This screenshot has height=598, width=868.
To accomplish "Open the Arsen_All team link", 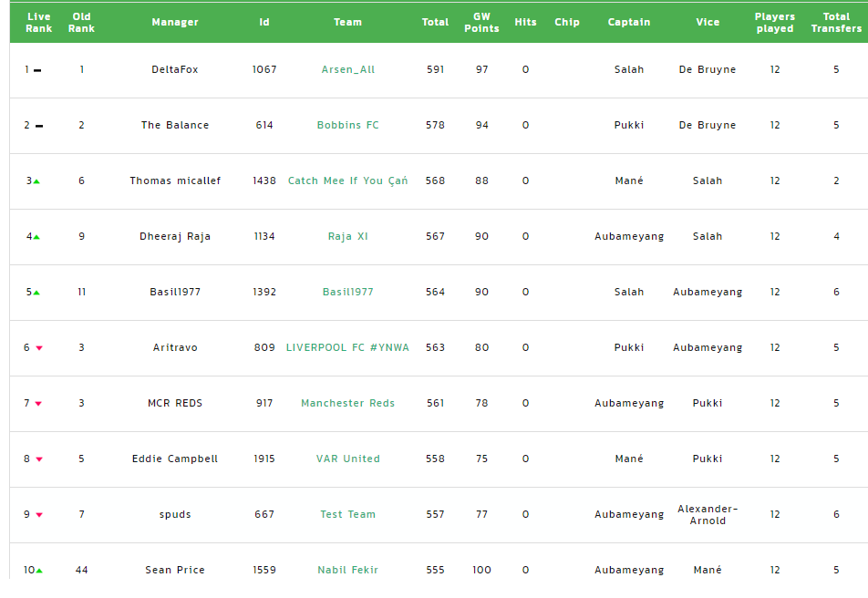I will (x=348, y=70).
